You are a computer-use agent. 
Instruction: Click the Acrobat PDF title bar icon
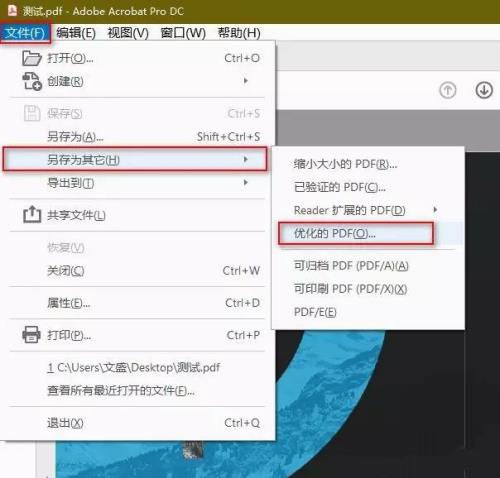pos(12,11)
